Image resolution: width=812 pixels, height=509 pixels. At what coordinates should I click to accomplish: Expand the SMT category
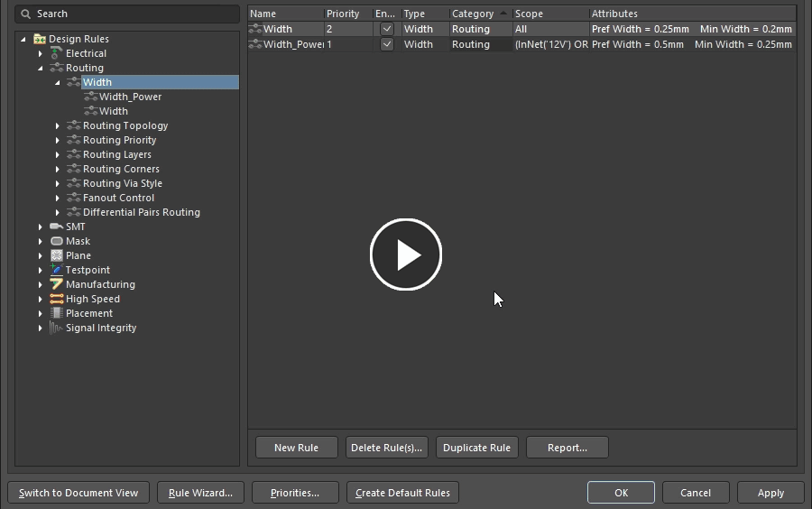point(41,227)
